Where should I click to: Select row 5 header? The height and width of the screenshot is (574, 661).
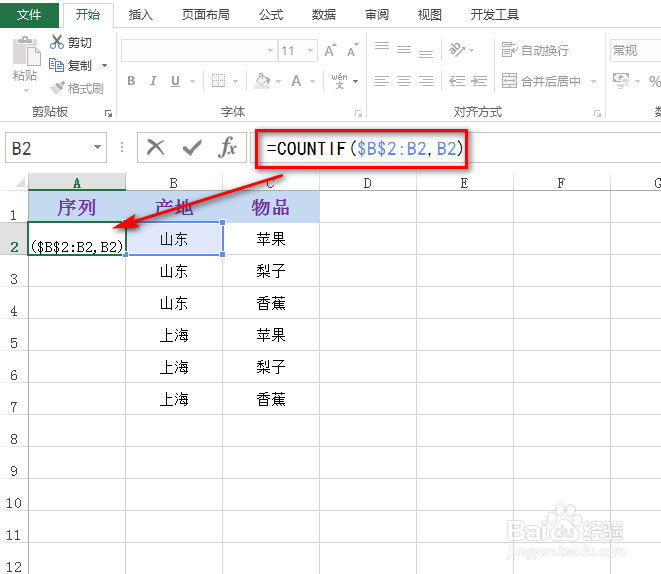click(14, 335)
